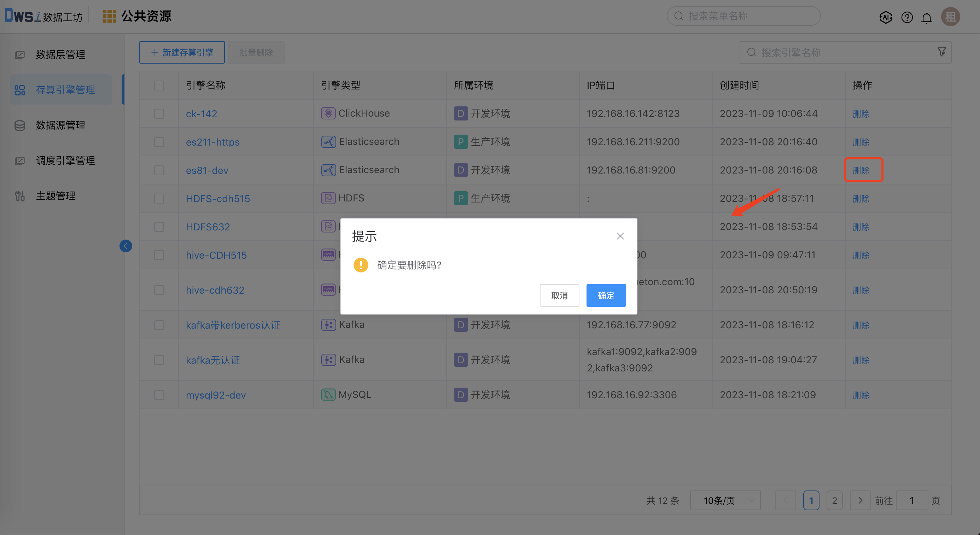Collapse the left sidebar with the arrow
The width and height of the screenshot is (980, 535).
tap(126, 246)
